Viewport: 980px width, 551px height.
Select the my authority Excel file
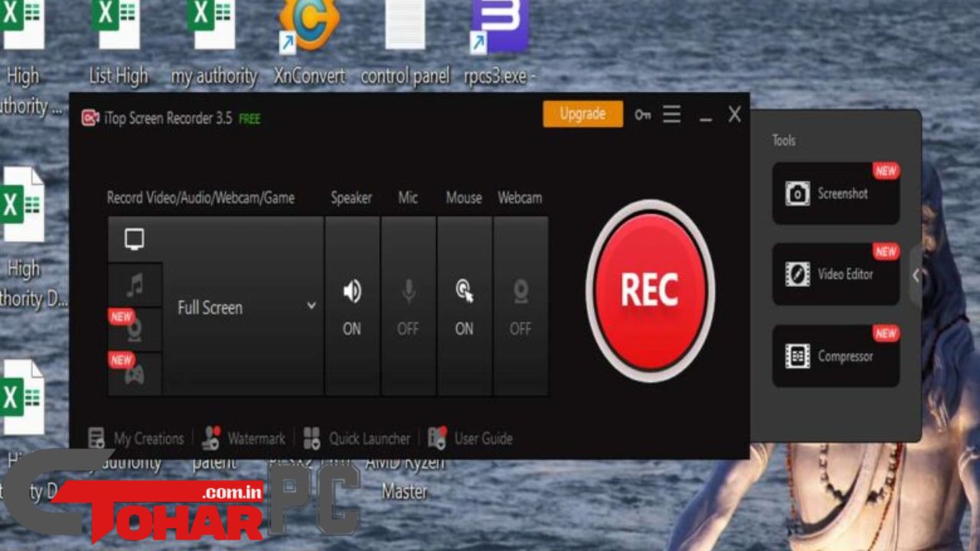click(214, 44)
